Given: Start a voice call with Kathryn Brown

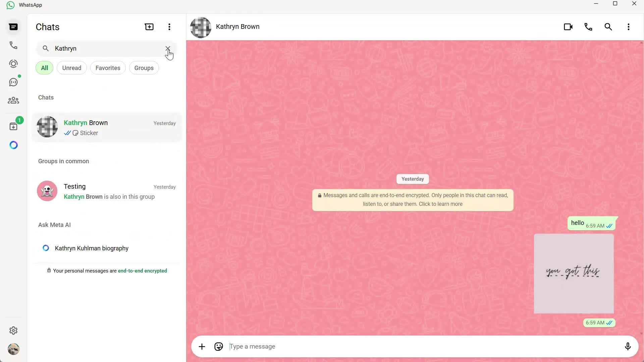Looking at the screenshot, I should [x=588, y=27].
